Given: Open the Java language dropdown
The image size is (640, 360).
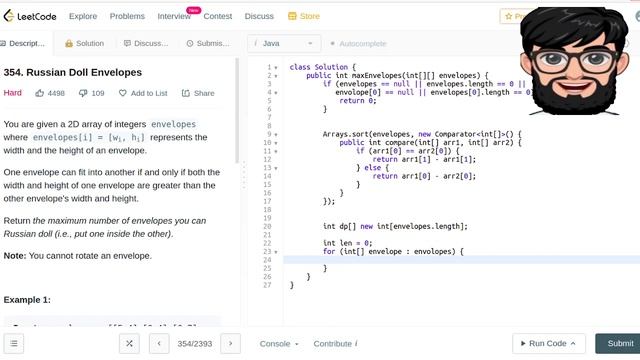Looking at the screenshot, I should 284,43.
